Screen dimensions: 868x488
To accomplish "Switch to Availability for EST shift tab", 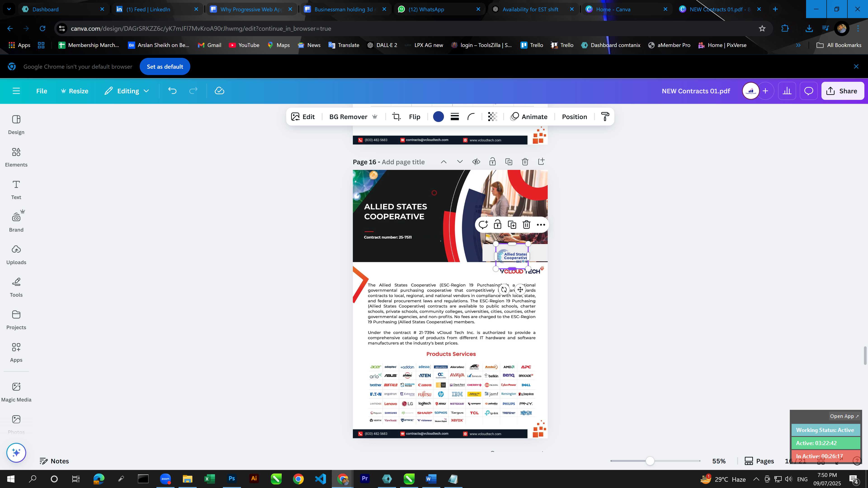I will pos(533,9).
